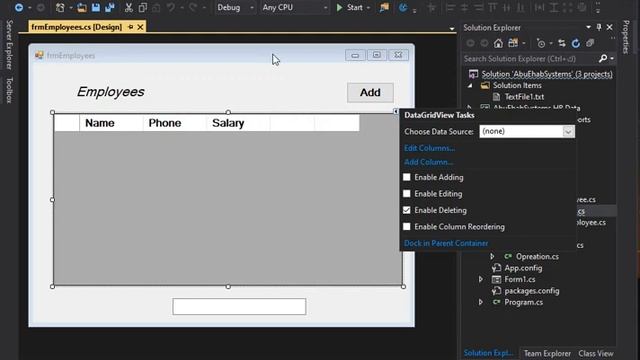This screenshot has width=640, height=360.
Task: Click the Navigate Backward arrow icon
Action: tap(19, 7)
